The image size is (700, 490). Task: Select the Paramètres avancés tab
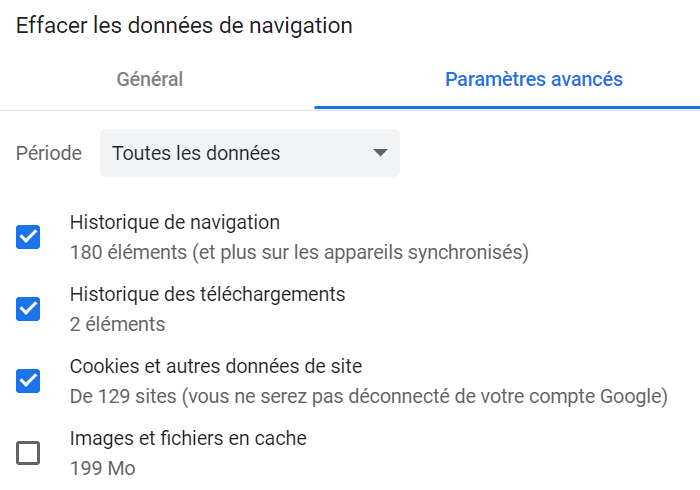coord(534,79)
